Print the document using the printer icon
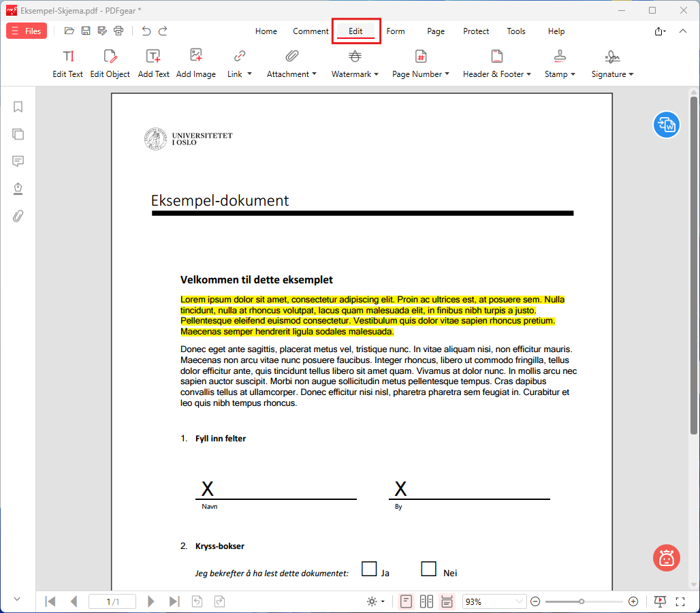Screen dimensions: 700x613 (x=118, y=31)
